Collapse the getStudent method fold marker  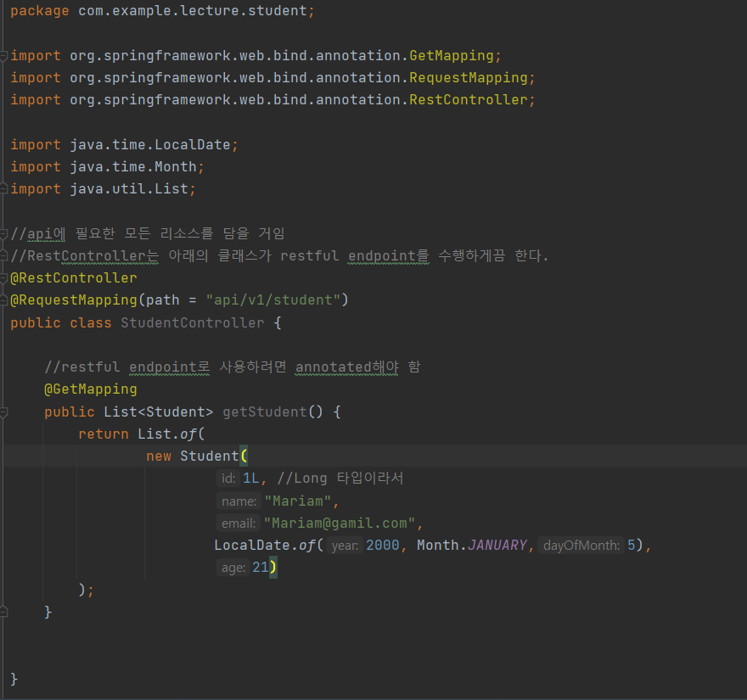tap(3, 412)
